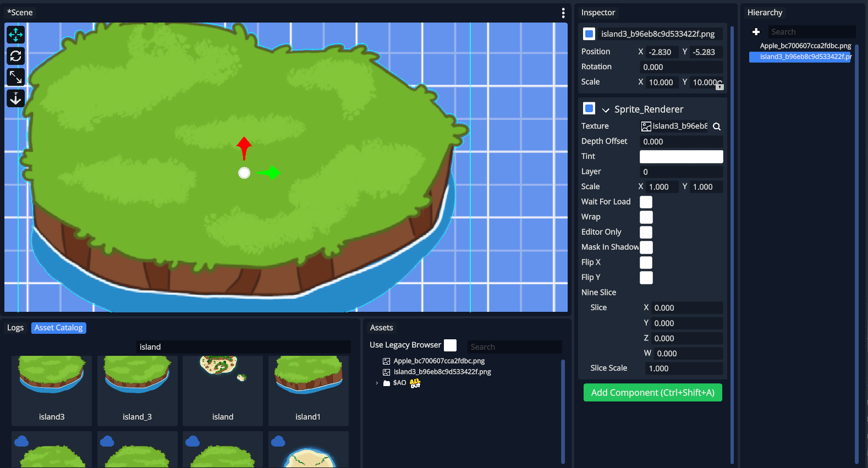Enable the Wait For Load checkbox

[x=646, y=202]
